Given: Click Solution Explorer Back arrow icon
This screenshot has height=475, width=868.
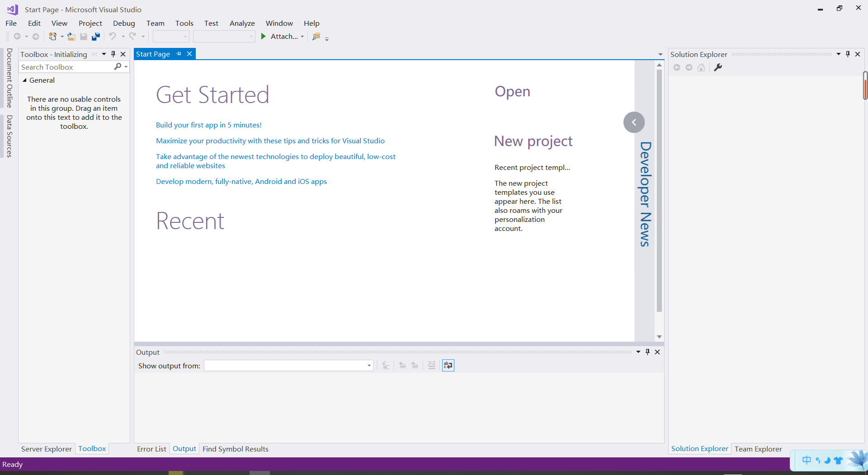Looking at the screenshot, I should [x=677, y=67].
